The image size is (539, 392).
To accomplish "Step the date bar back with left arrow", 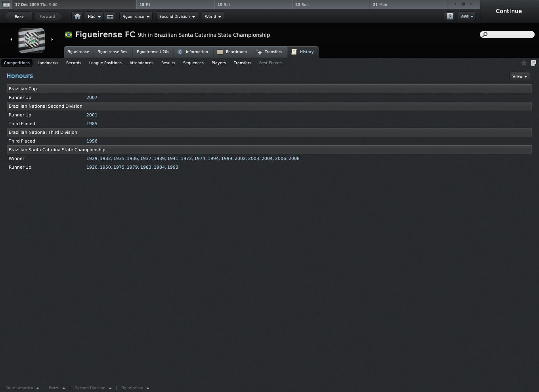I will point(455,4).
